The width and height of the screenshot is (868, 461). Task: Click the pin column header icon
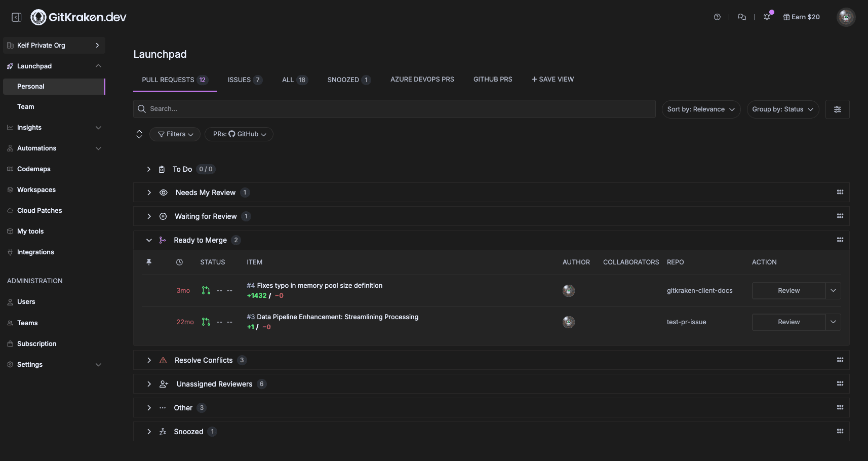149,262
